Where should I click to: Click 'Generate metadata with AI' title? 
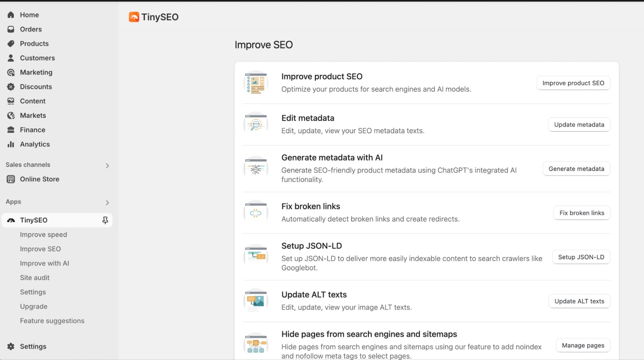332,158
